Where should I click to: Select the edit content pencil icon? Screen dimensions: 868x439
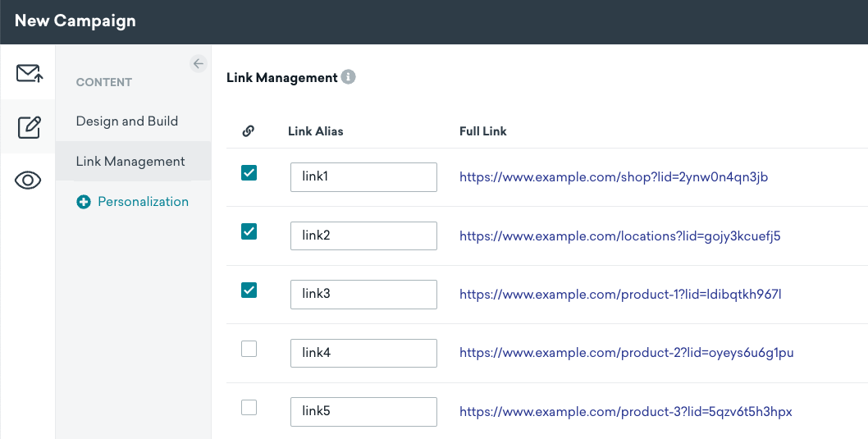pyautogui.click(x=29, y=127)
